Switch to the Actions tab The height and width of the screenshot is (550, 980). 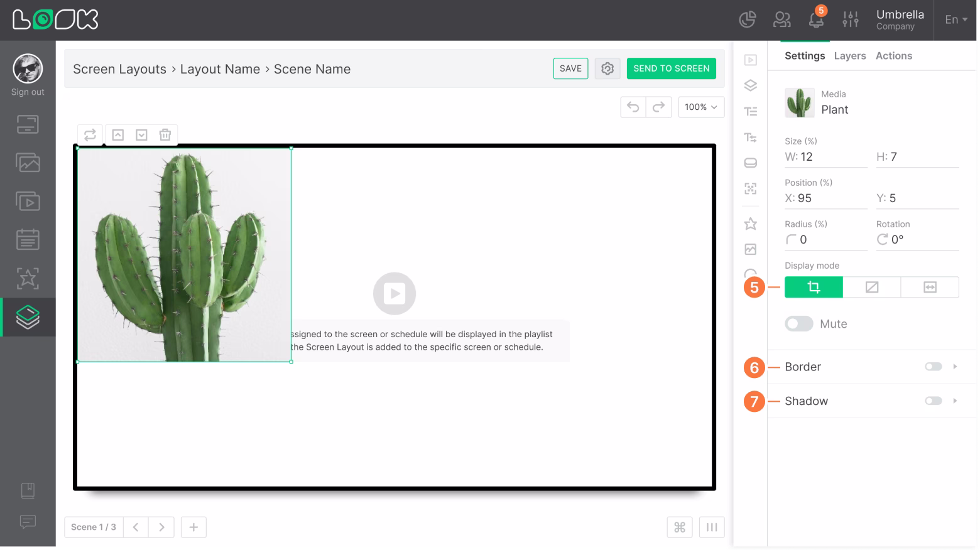point(893,56)
